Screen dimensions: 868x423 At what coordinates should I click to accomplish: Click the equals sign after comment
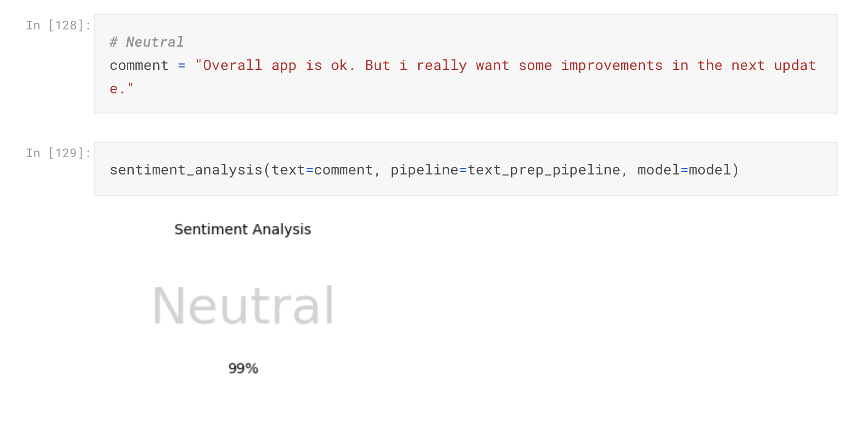click(x=182, y=65)
